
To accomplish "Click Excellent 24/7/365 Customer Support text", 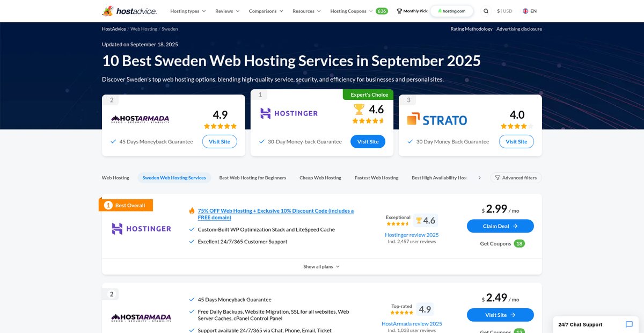I will [243, 242].
